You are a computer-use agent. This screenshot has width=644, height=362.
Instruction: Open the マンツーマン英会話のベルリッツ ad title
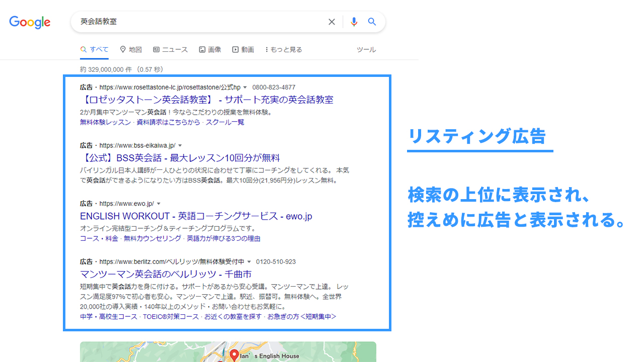(x=166, y=274)
